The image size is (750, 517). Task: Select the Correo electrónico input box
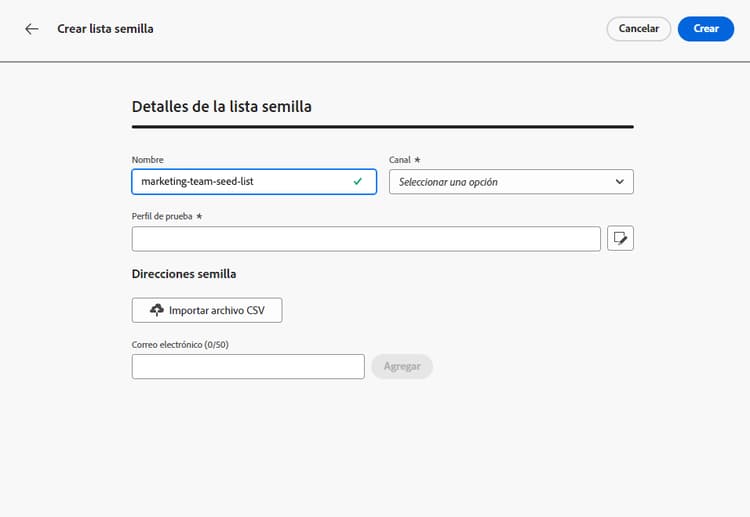click(248, 367)
